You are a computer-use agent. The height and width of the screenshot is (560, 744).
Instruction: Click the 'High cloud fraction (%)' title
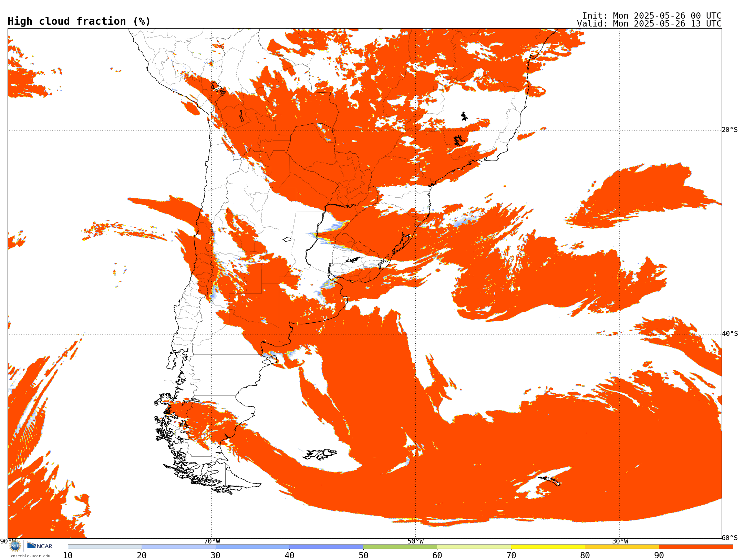click(79, 21)
